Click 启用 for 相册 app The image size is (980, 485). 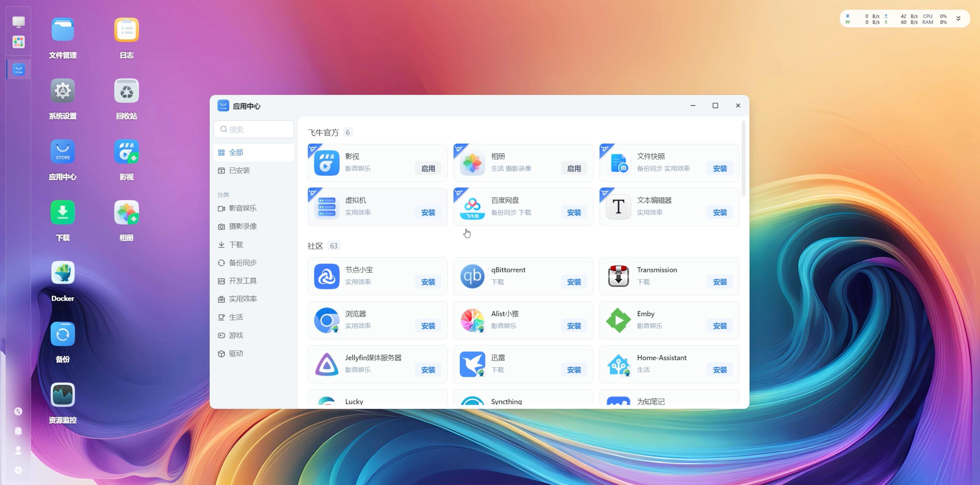pyautogui.click(x=574, y=168)
